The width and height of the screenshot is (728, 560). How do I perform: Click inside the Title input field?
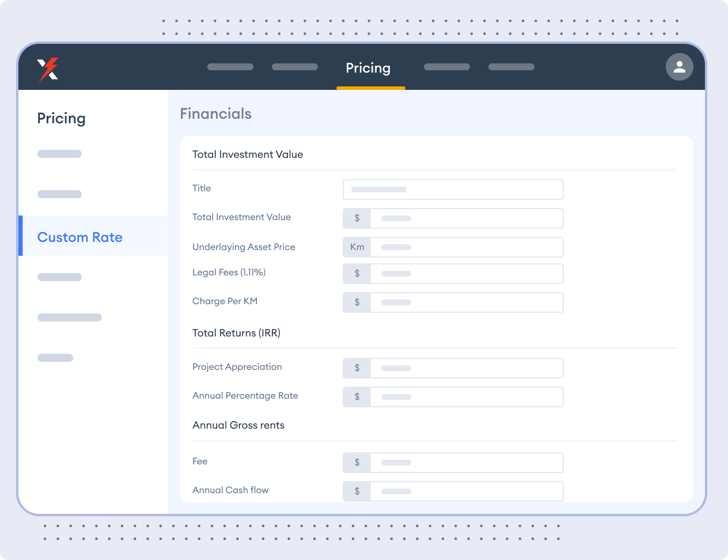click(453, 189)
